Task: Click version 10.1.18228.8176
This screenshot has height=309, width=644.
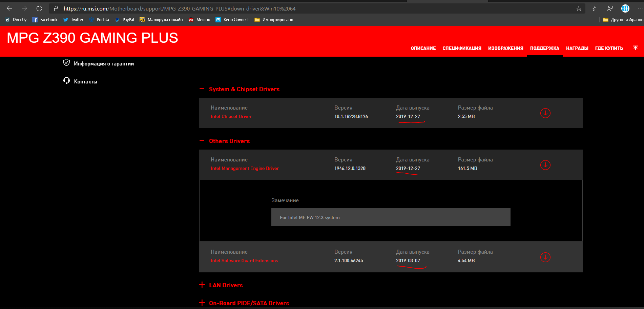Action: (351, 116)
